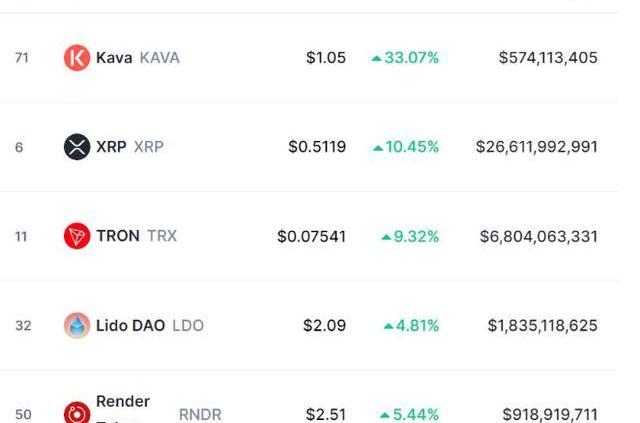
Task: Click TRON's $0.07541 price
Action: (312, 236)
